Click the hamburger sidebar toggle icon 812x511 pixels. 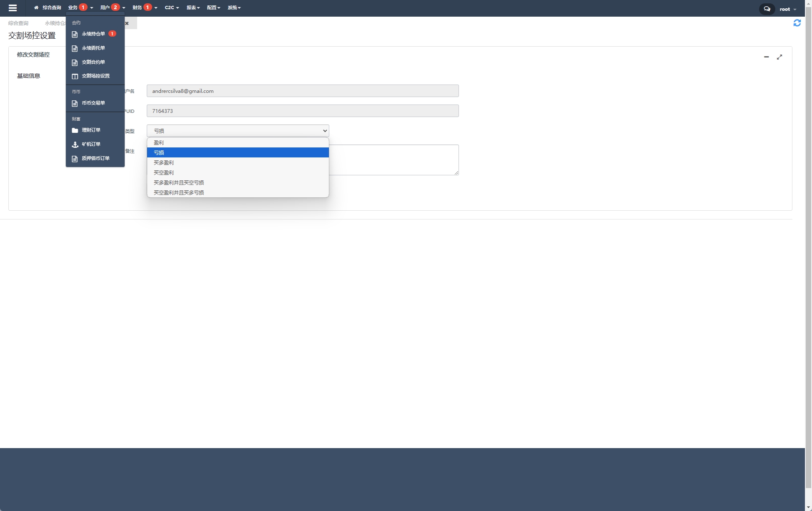pyautogui.click(x=13, y=8)
